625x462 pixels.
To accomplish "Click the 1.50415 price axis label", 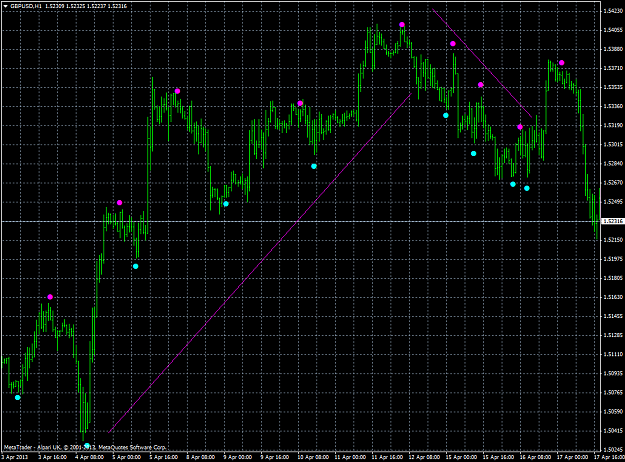I will (613, 431).
